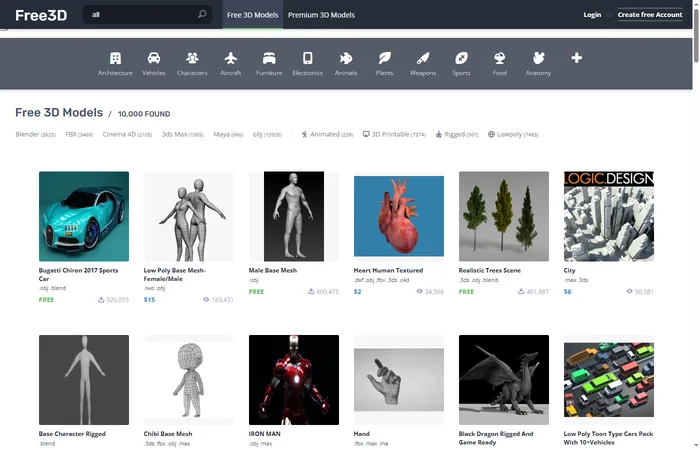Open the City model thumbnail
This screenshot has width=700, height=450.
tap(609, 217)
